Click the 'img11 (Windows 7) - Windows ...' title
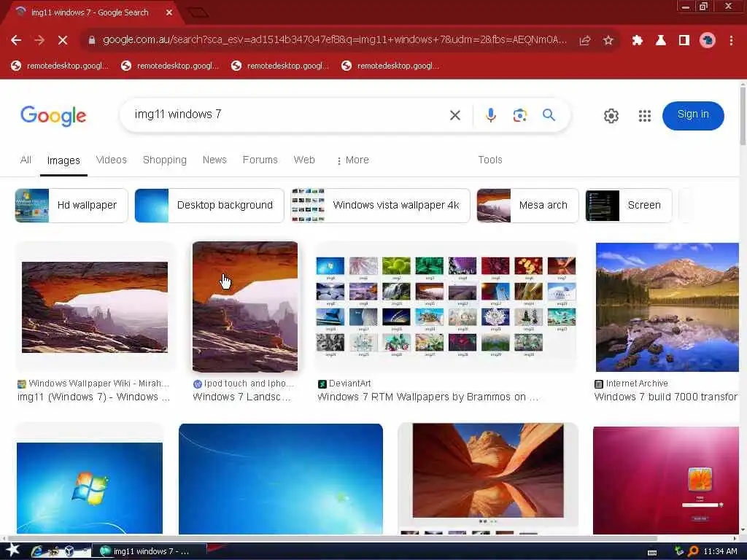The image size is (747, 560). click(x=94, y=397)
